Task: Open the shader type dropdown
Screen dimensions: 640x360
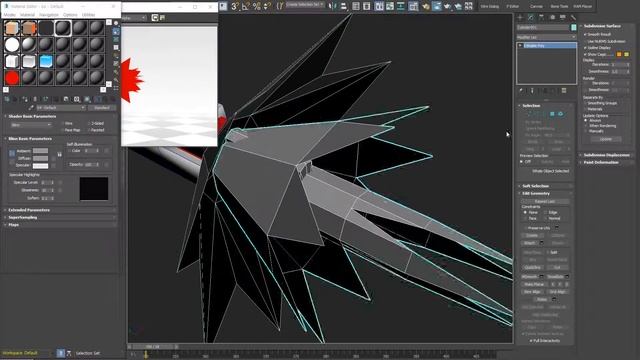Action: [x=31, y=125]
